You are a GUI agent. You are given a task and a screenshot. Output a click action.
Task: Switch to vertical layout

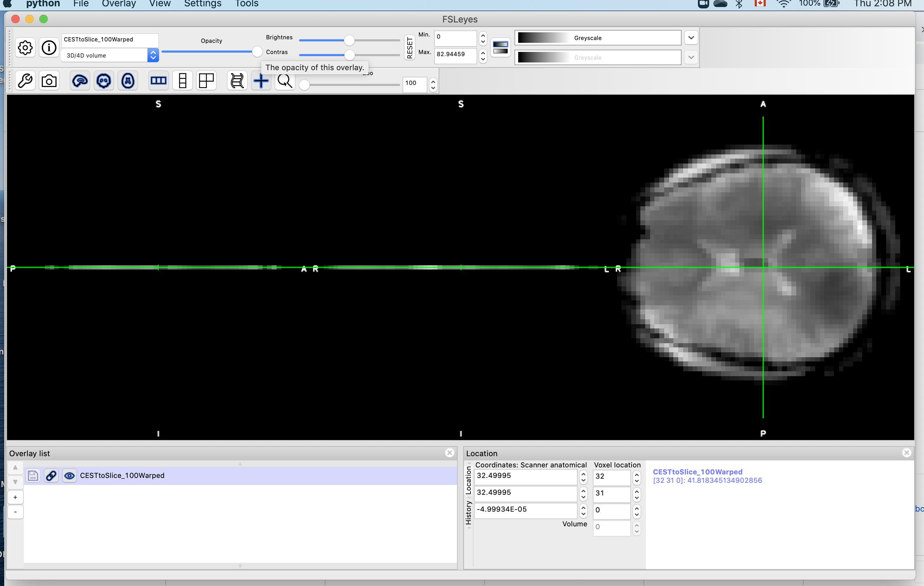pos(183,81)
